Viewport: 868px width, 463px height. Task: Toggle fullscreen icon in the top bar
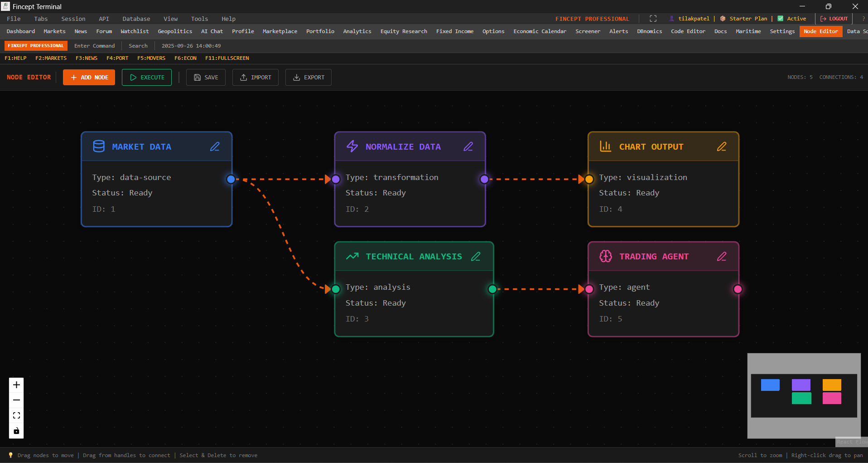coord(653,19)
